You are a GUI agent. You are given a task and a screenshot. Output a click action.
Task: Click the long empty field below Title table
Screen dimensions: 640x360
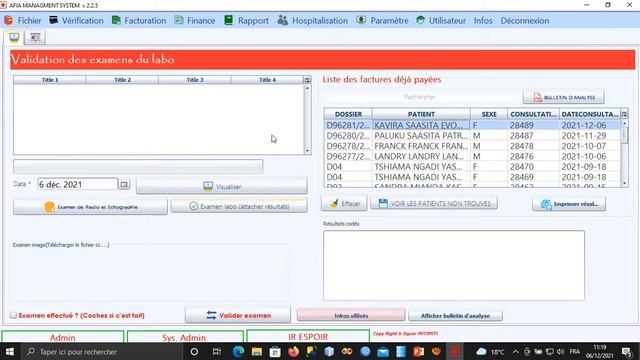pos(138,167)
